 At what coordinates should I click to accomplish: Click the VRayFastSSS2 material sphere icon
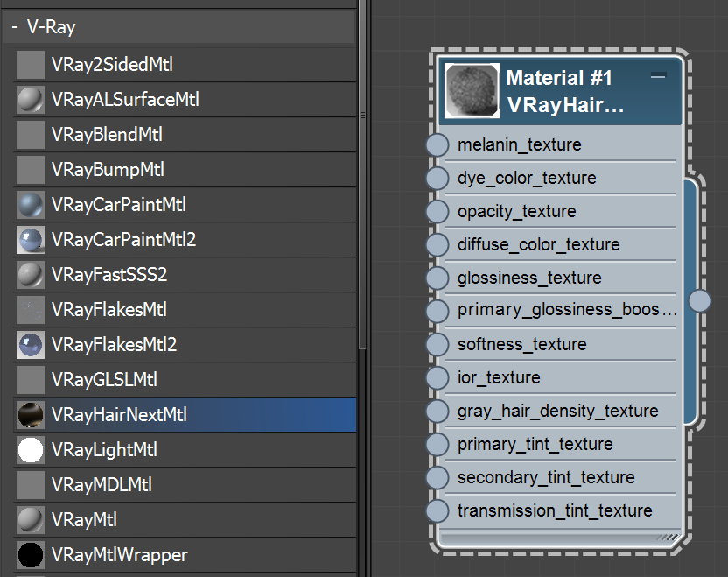[30, 274]
